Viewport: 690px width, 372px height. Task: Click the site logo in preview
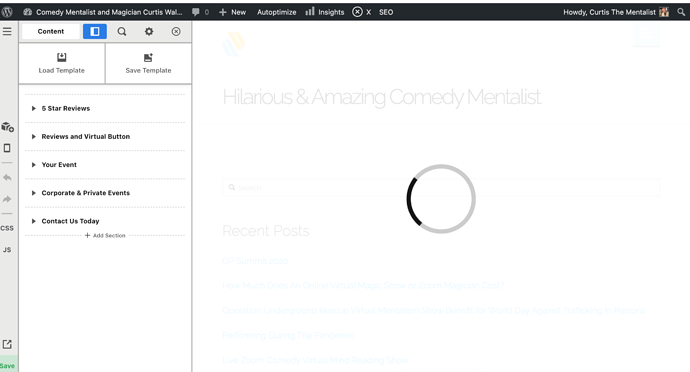tap(233, 44)
